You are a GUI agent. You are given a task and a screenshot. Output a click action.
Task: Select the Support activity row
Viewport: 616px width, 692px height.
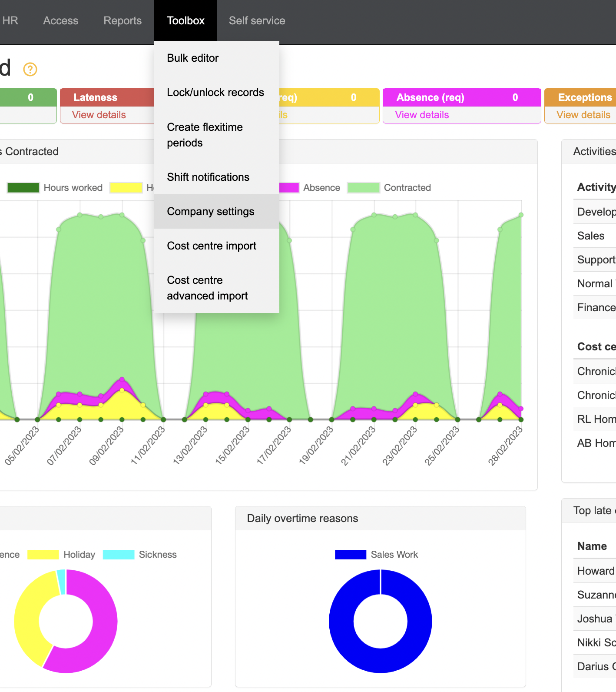click(x=595, y=259)
